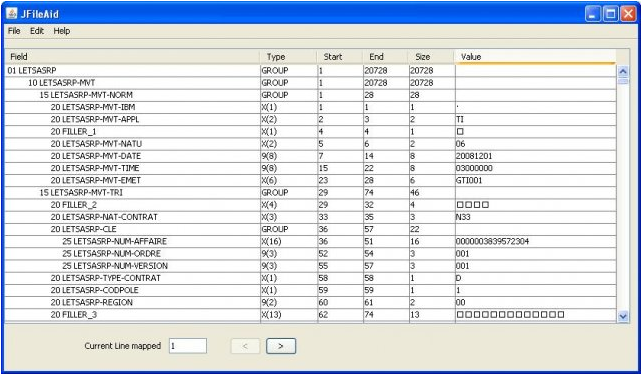Select the 15 LETSASRP-MVT-TRI row
This screenshot has height=375, width=642.
[x=311, y=192]
